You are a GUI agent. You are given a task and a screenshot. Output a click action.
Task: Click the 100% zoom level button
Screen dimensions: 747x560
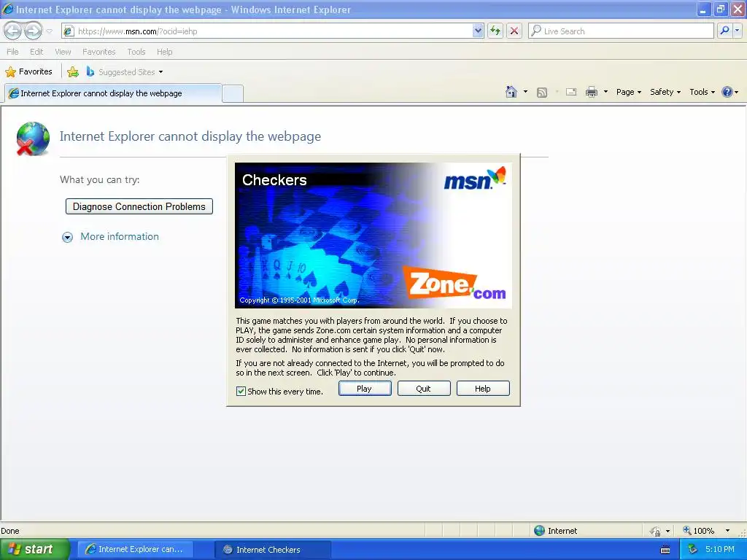tap(699, 531)
